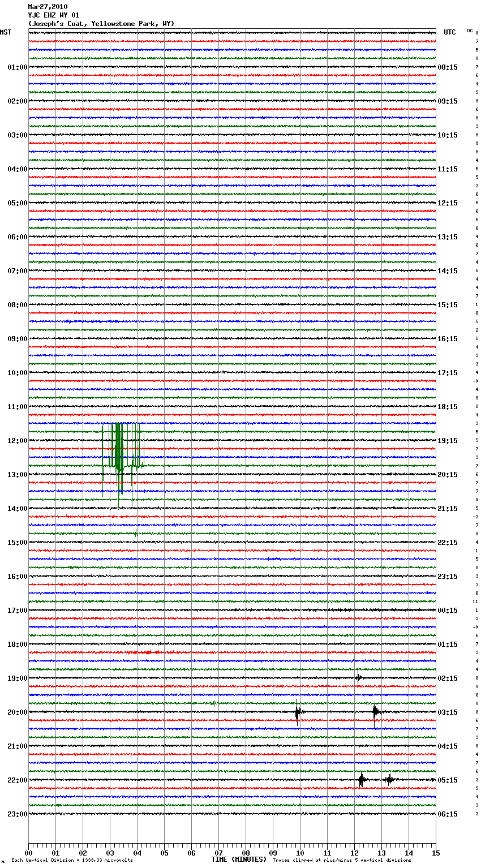
Task: Select the 06:00 MST time label
Action: tap(18, 237)
